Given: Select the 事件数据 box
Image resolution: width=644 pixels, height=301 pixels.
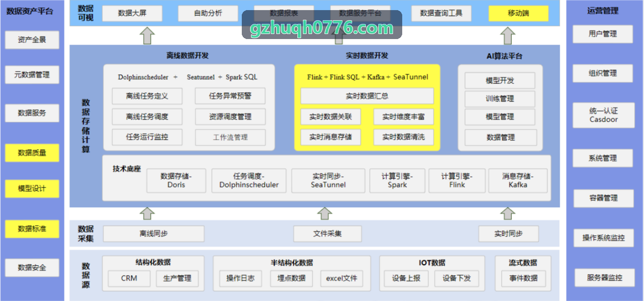Looking at the screenshot, I should [x=524, y=278].
